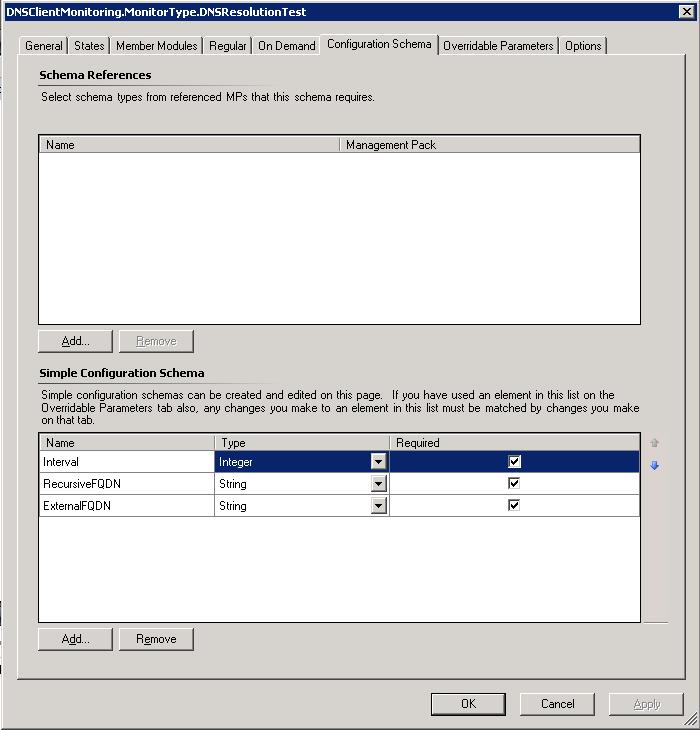Click Add under Schema References

coord(76,341)
